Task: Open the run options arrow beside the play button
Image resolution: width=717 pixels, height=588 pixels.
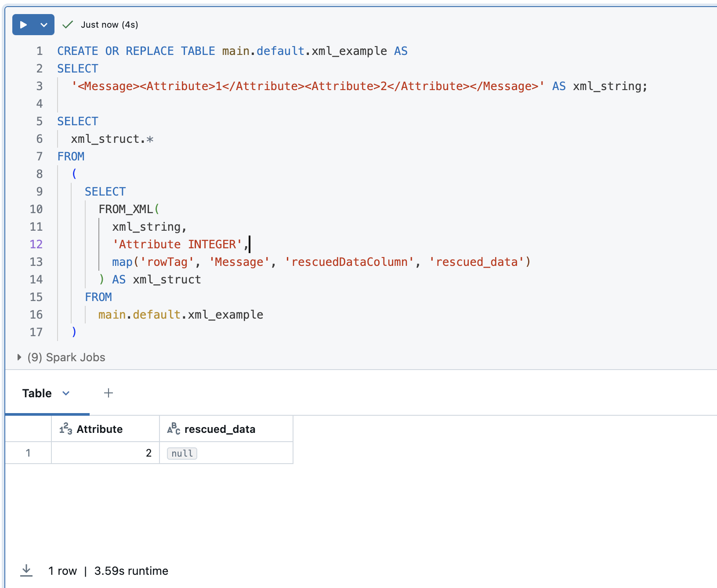Action: click(43, 25)
